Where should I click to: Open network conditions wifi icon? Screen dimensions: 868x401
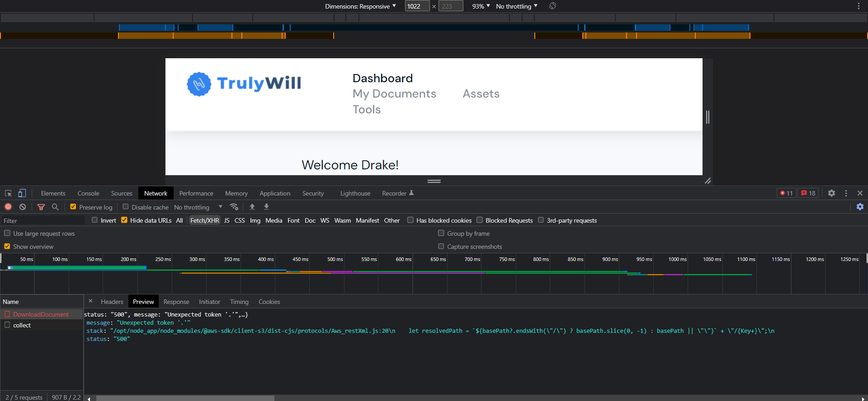click(234, 207)
